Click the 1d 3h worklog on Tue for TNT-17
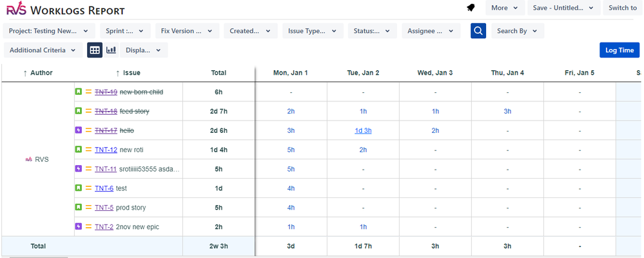The image size is (644, 258). 363,131
